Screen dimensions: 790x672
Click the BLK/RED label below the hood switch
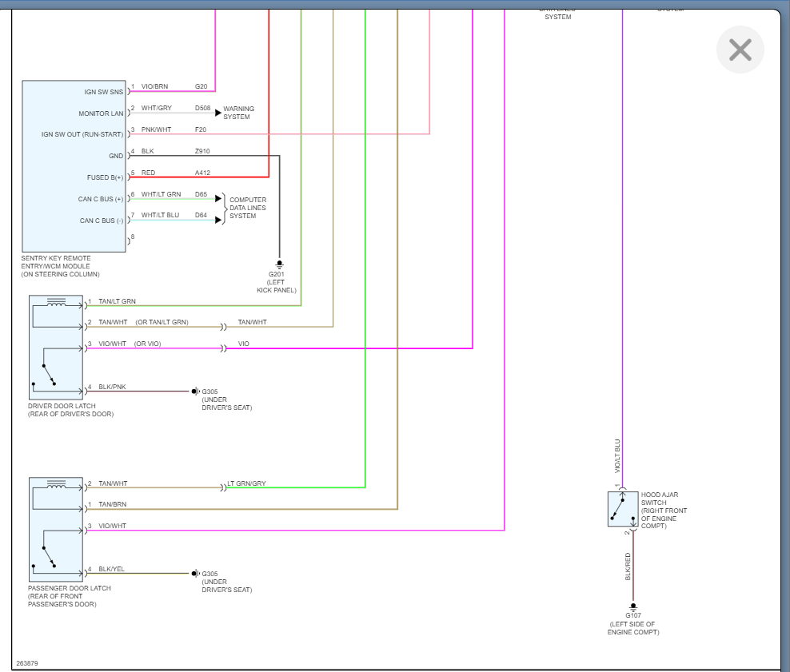(x=628, y=566)
